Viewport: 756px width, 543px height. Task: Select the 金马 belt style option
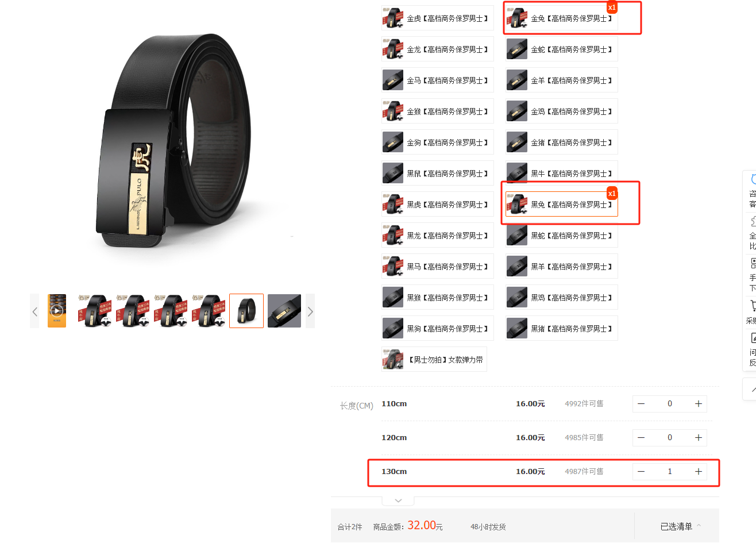pyautogui.click(x=438, y=80)
